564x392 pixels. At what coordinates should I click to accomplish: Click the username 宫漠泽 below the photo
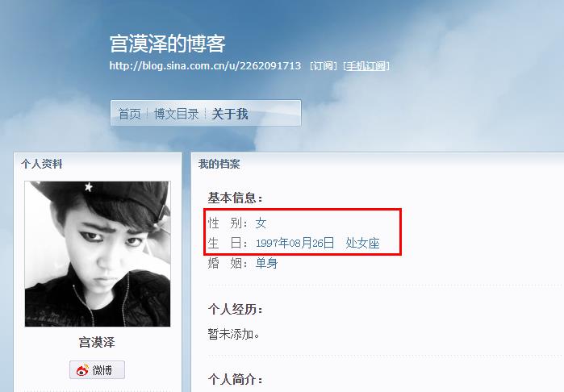coord(97,342)
